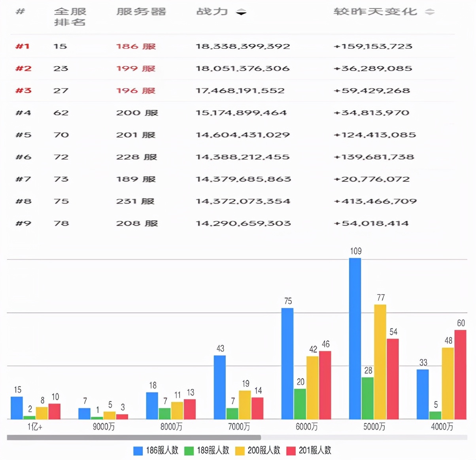
Task: Click the red 46 bar at 6000万
Action: (x=325, y=385)
